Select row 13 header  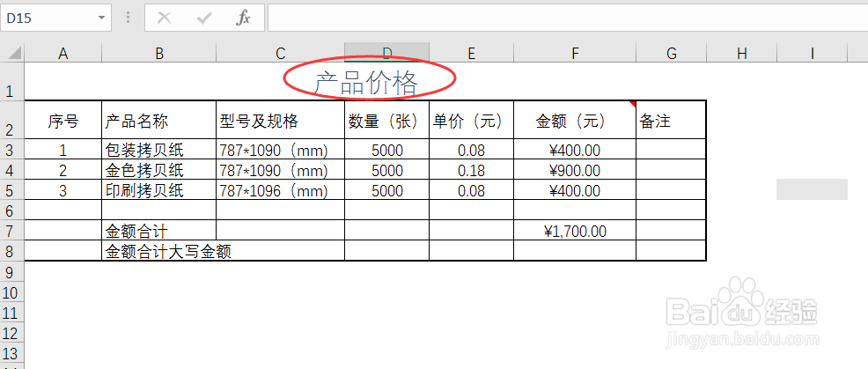click(12, 351)
